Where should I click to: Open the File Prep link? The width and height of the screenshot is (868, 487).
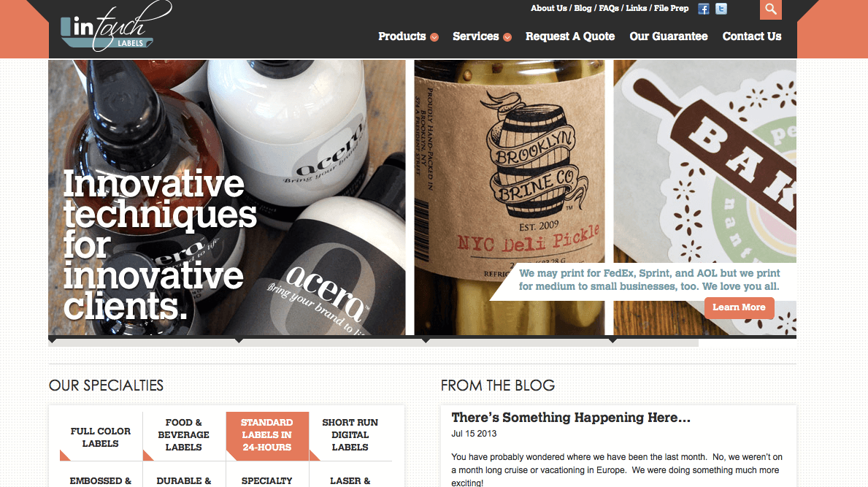(x=671, y=8)
